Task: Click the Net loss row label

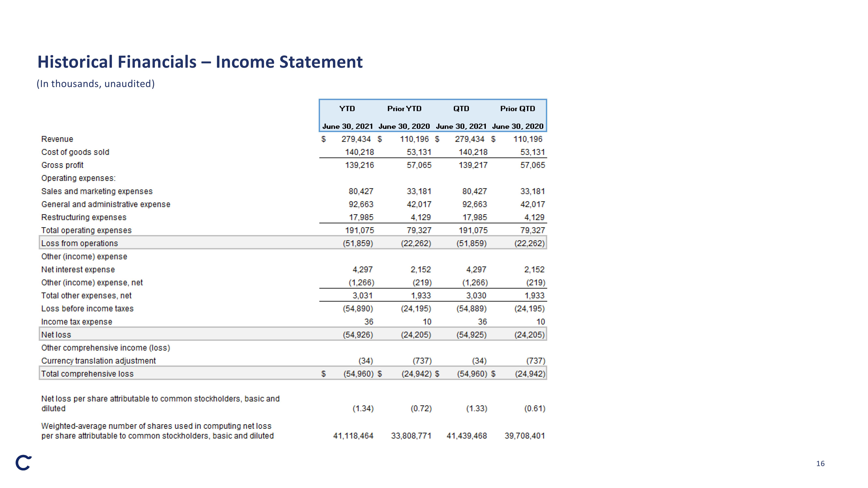Action: tap(56, 335)
